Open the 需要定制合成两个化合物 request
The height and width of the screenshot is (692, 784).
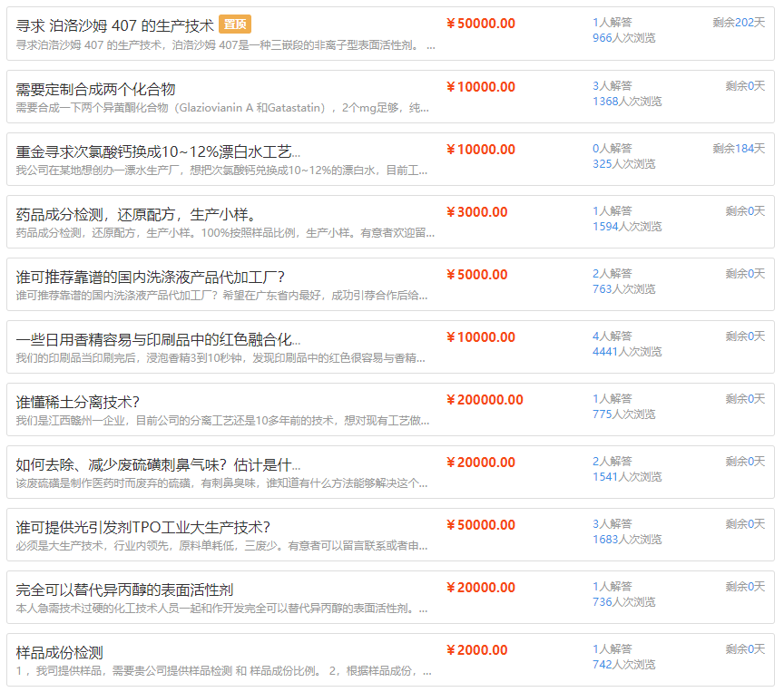click(95, 88)
